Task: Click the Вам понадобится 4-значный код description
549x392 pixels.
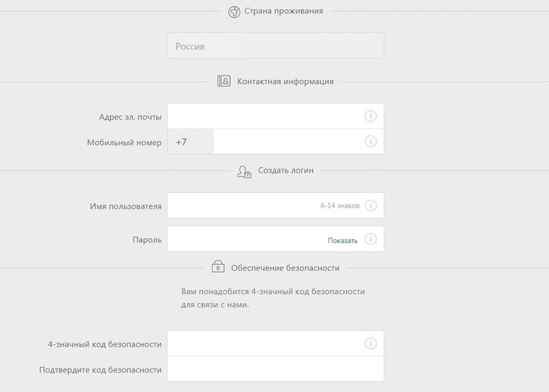Action: tap(273, 298)
